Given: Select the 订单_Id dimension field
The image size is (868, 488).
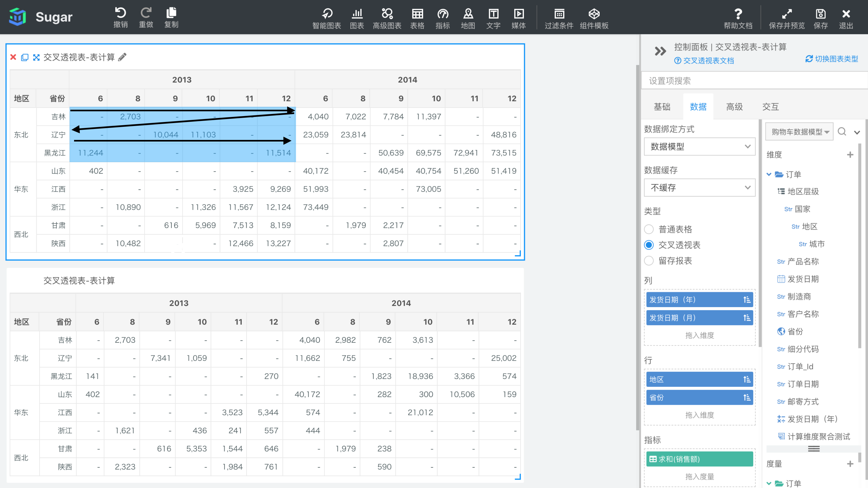Looking at the screenshot, I should (x=795, y=367).
